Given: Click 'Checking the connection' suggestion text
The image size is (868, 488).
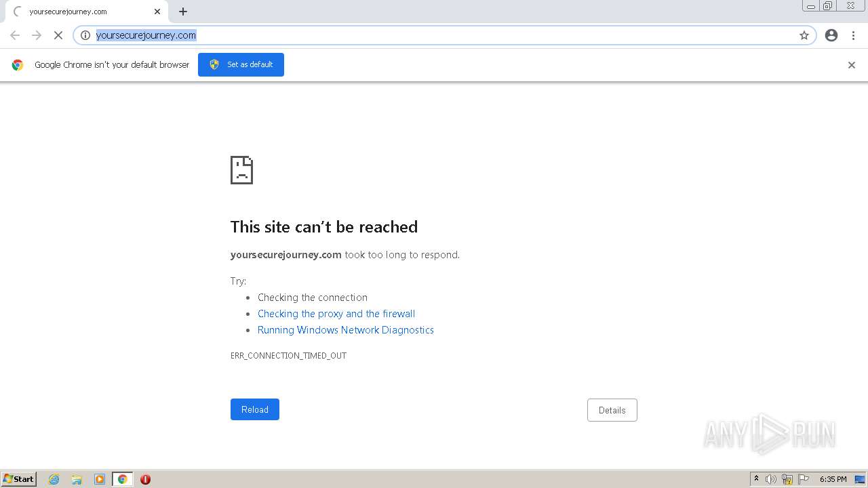Looking at the screenshot, I should click(313, 298).
